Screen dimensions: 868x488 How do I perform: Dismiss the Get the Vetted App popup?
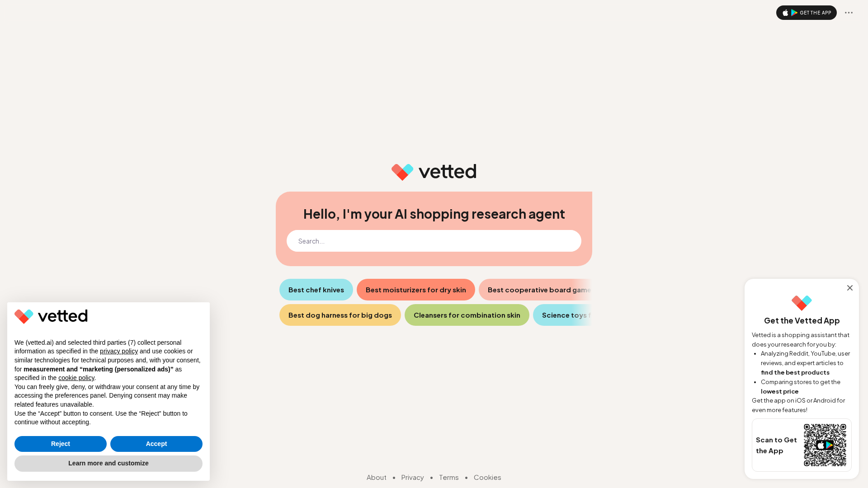tap(850, 288)
